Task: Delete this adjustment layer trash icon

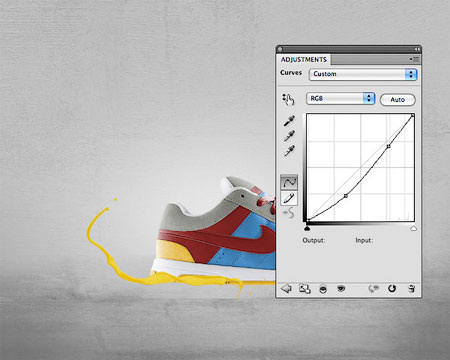Action: [412, 288]
